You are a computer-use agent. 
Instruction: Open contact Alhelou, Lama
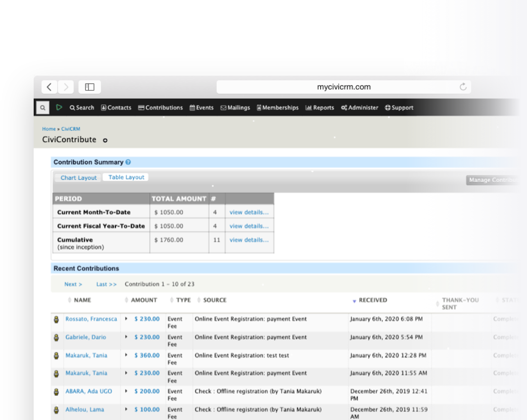pos(85,410)
